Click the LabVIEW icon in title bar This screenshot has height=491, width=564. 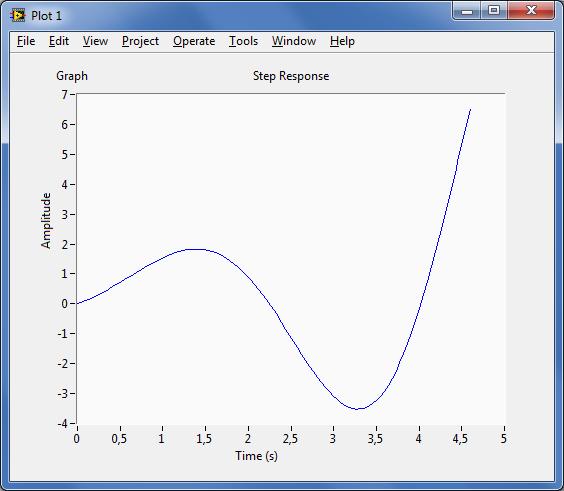(x=18, y=15)
